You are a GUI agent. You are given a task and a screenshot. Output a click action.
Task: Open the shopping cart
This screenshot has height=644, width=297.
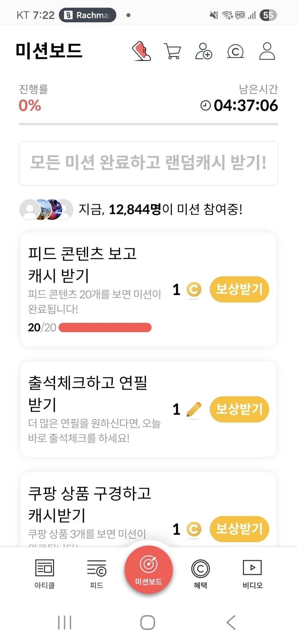click(x=172, y=51)
